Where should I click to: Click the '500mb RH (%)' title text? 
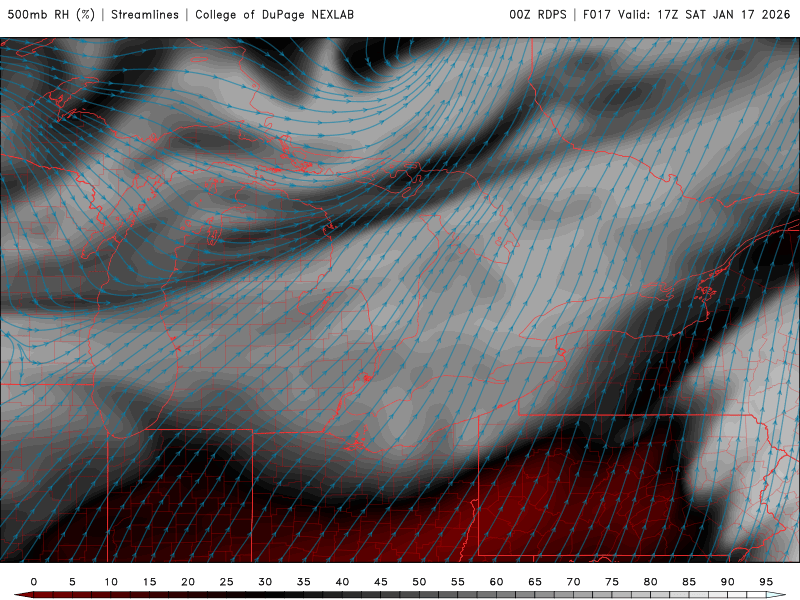(x=51, y=14)
